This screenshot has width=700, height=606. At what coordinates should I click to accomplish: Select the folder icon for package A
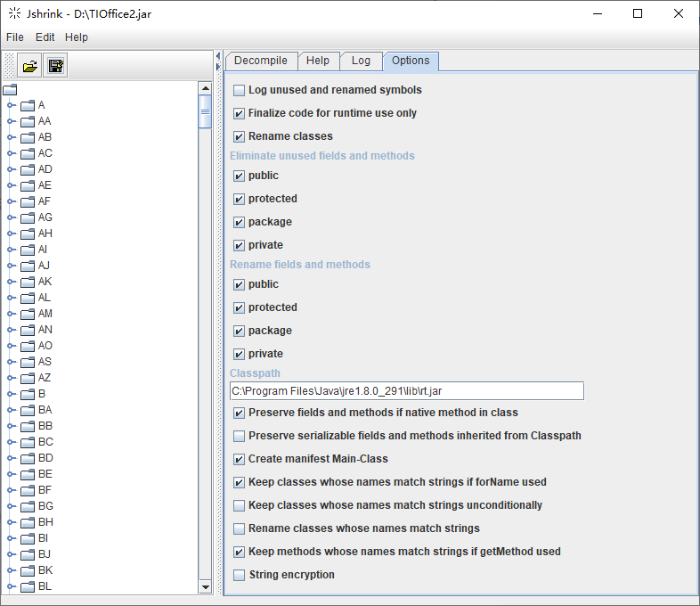pos(28,105)
